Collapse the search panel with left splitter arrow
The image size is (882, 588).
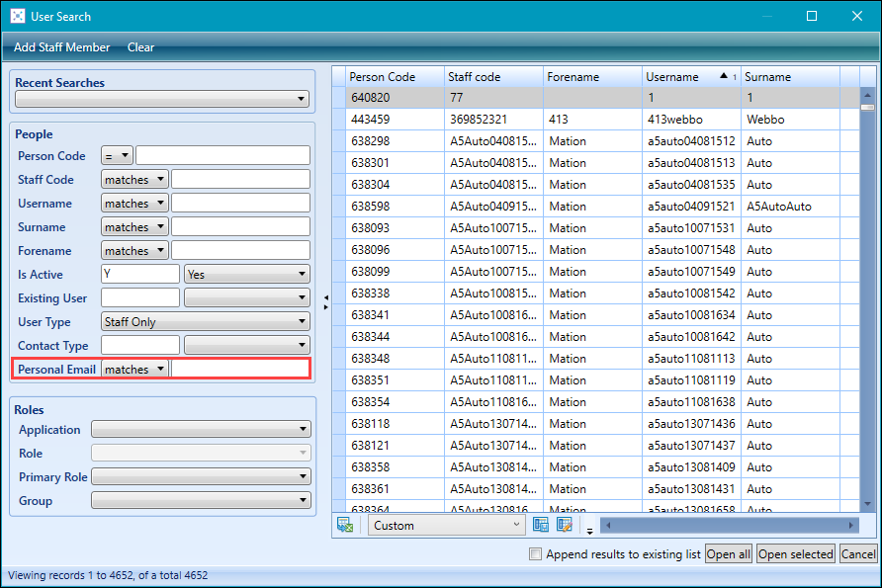click(x=326, y=297)
